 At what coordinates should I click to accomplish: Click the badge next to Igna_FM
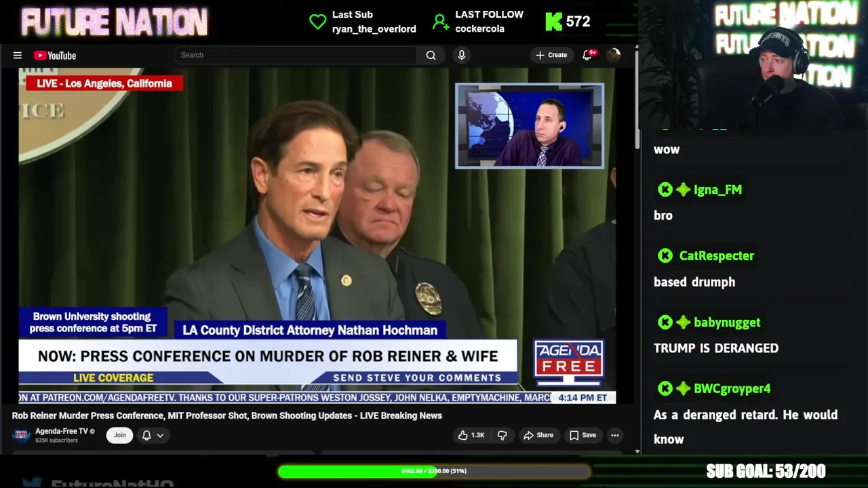pyautogui.click(x=683, y=190)
